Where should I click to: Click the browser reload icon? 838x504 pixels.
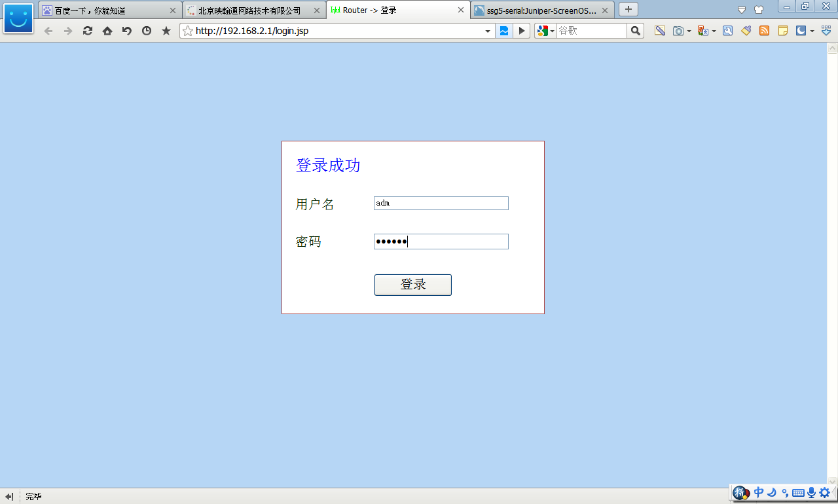point(88,31)
